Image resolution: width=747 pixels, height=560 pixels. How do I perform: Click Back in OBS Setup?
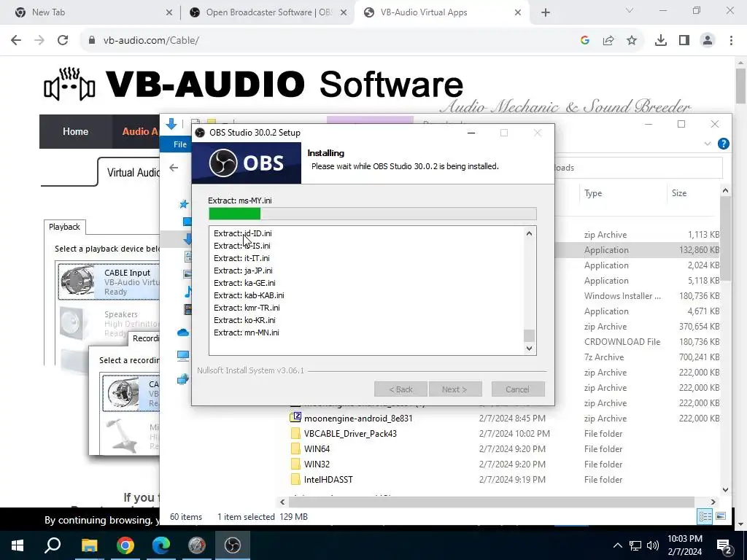401,389
